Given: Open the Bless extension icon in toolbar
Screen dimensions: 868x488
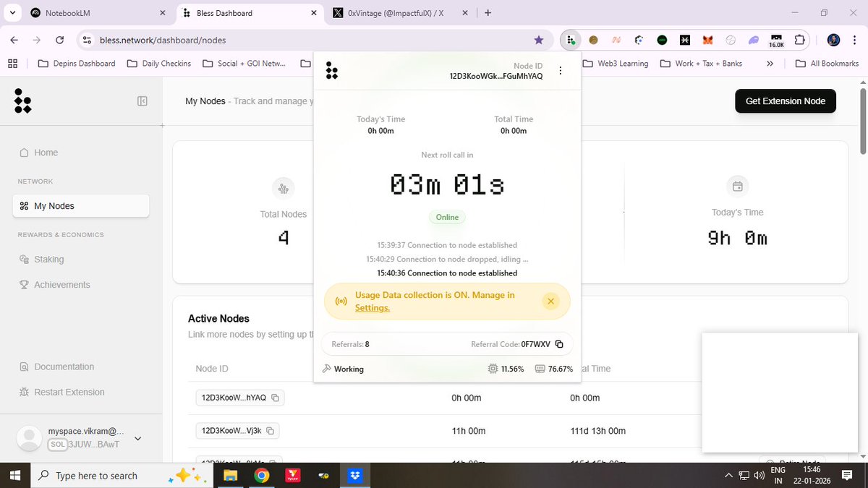Looking at the screenshot, I should [571, 40].
